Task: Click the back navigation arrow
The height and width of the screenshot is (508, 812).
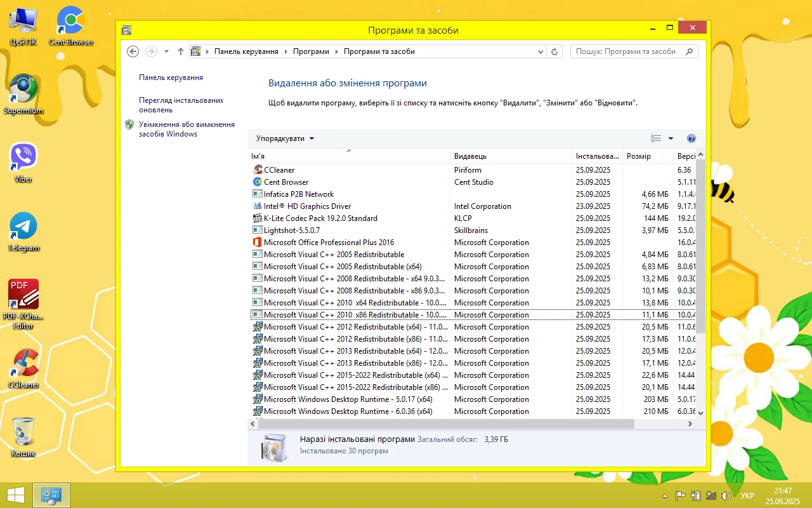Action: 133,51
